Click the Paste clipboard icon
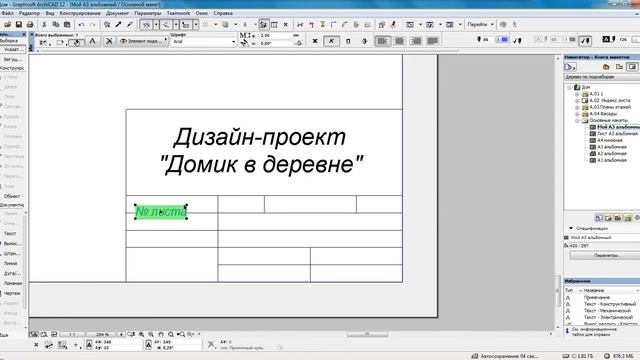The height and width of the screenshot is (360, 640). [67, 24]
